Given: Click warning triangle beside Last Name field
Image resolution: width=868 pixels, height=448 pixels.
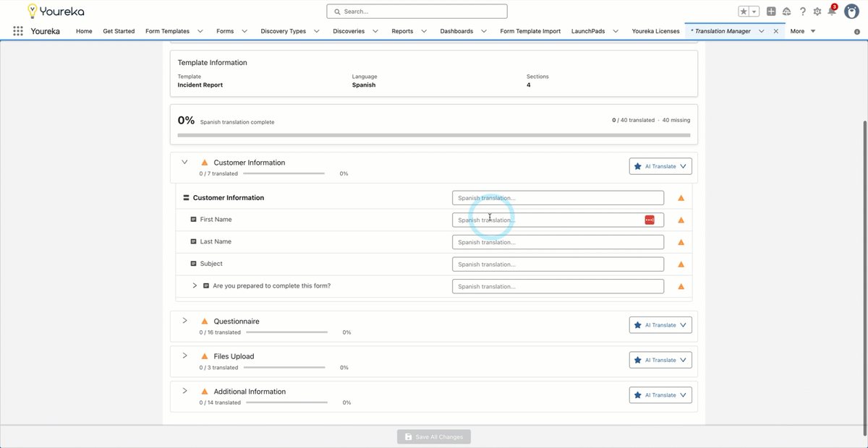Looking at the screenshot, I should (681, 243).
